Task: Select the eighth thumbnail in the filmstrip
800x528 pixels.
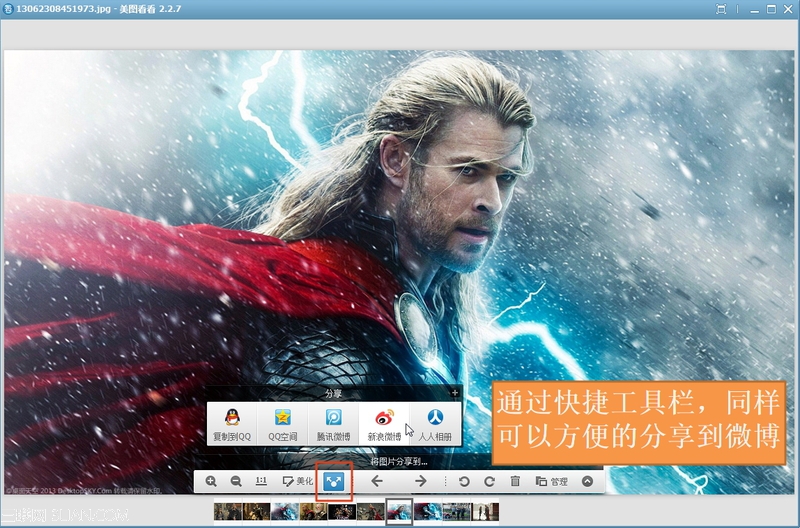Action: 428,511
